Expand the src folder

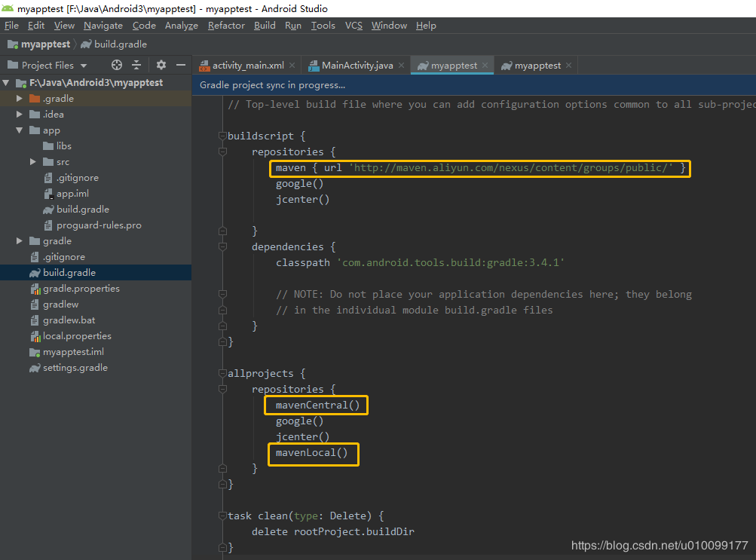pyautogui.click(x=32, y=162)
